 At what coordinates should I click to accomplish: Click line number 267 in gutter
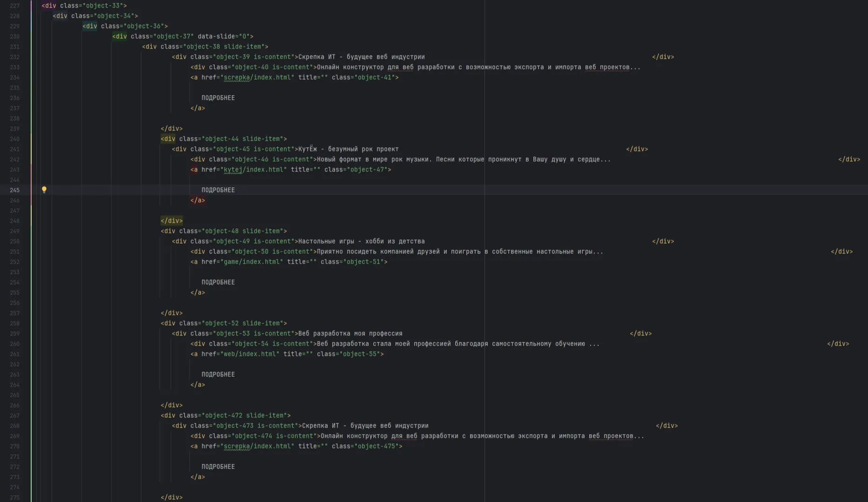click(15, 415)
